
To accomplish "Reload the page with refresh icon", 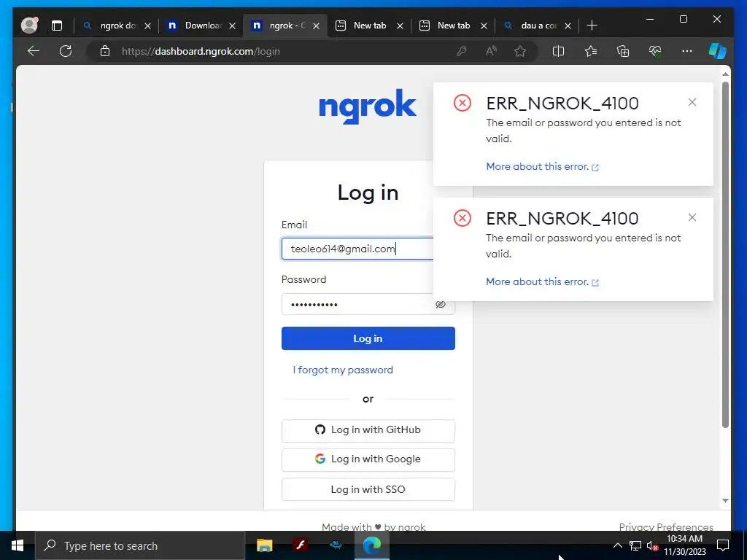I will pos(66,51).
